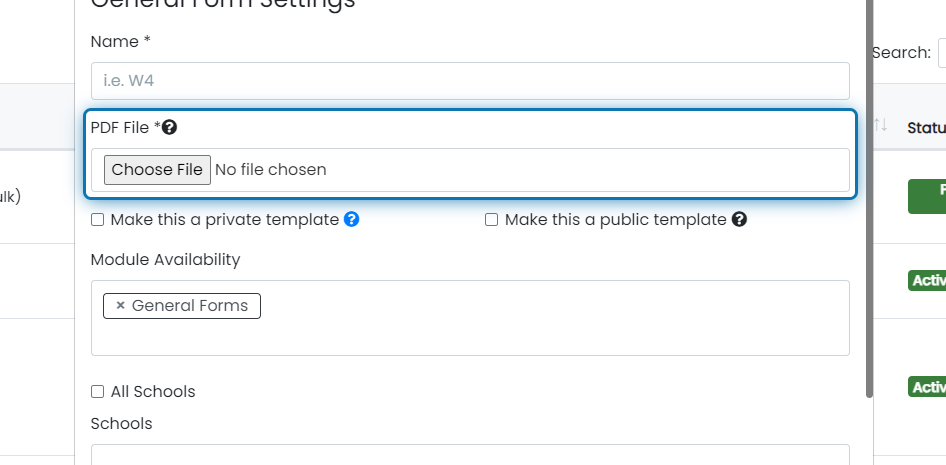Click the modal's vertical scrollbar
Image resolution: width=946 pixels, height=465 pixels.
(x=869, y=199)
